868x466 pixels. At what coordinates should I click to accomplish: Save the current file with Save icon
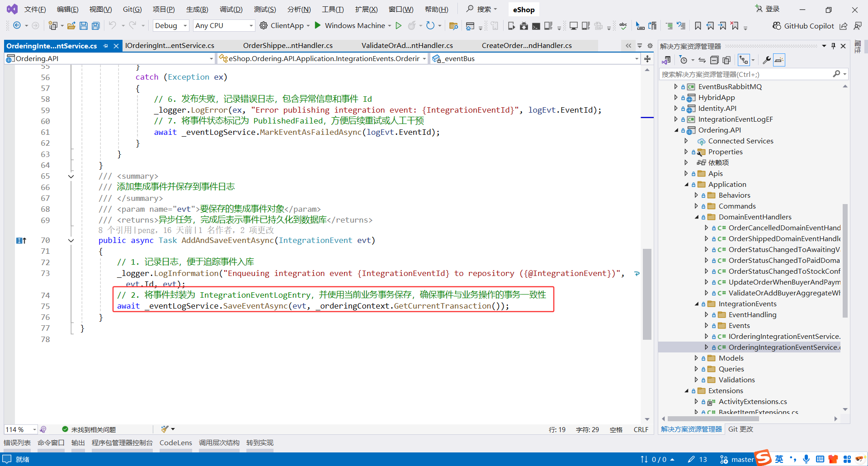pyautogui.click(x=84, y=26)
